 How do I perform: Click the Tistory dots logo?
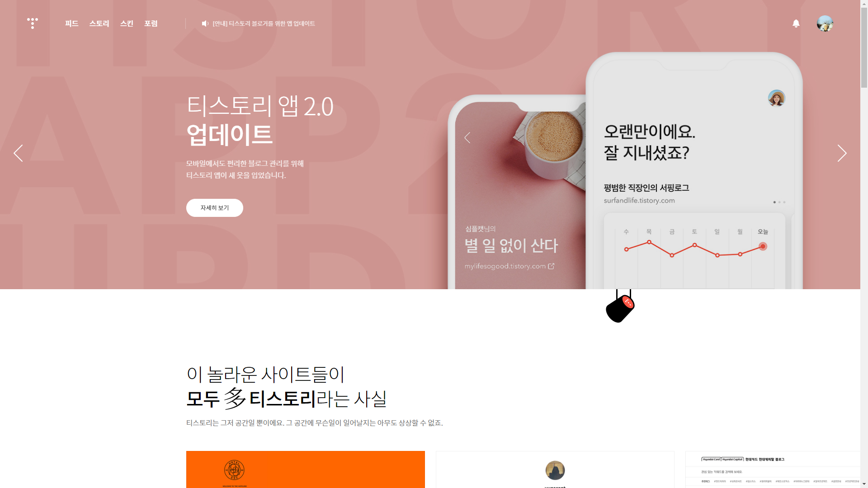[x=33, y=23]
